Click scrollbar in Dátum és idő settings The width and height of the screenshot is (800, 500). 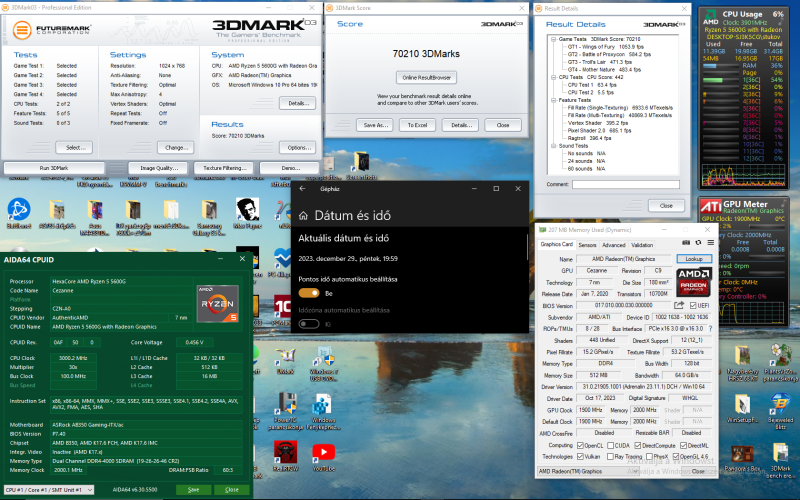point(527,247)
